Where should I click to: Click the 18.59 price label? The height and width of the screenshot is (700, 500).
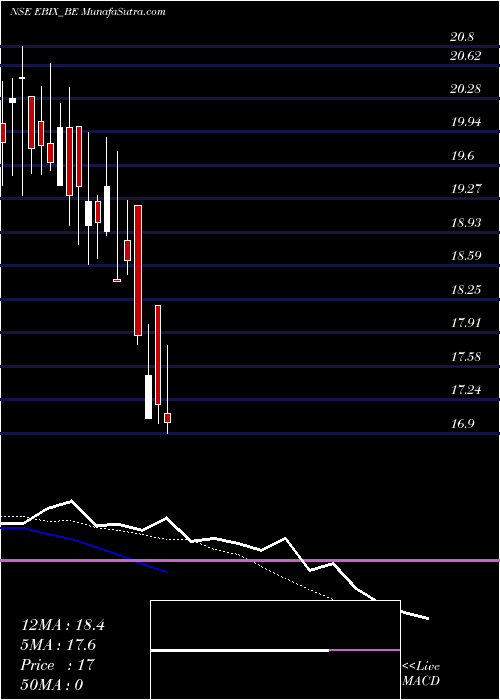coord(466,256)
